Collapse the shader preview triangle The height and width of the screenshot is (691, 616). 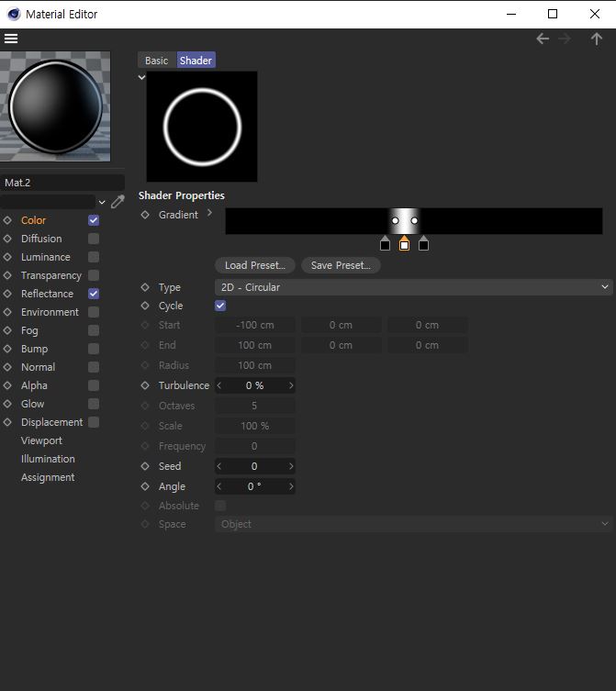click(141, 78)
